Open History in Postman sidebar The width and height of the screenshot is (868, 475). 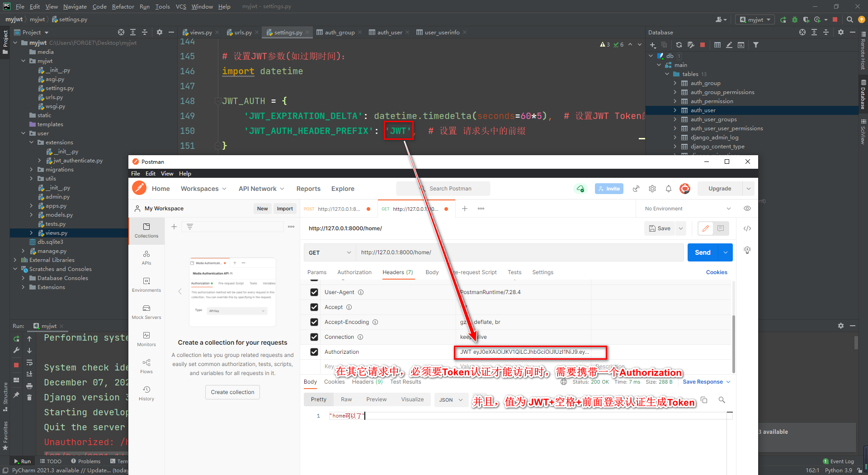click(146, 394)
